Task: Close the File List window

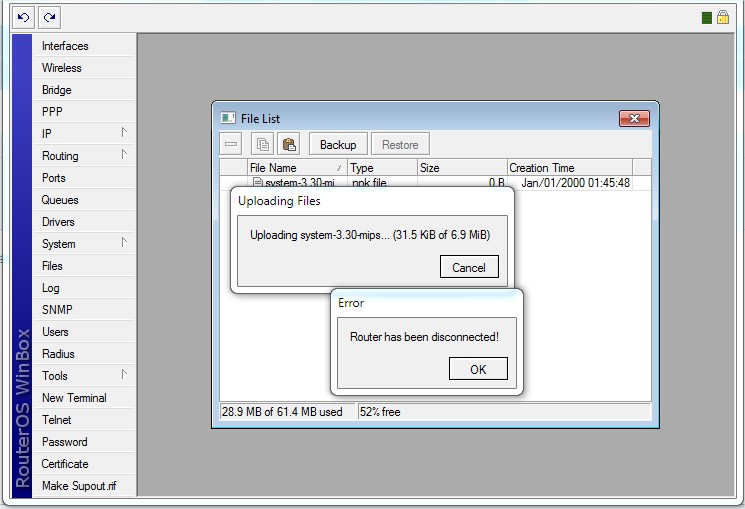Action: point(634,118)
